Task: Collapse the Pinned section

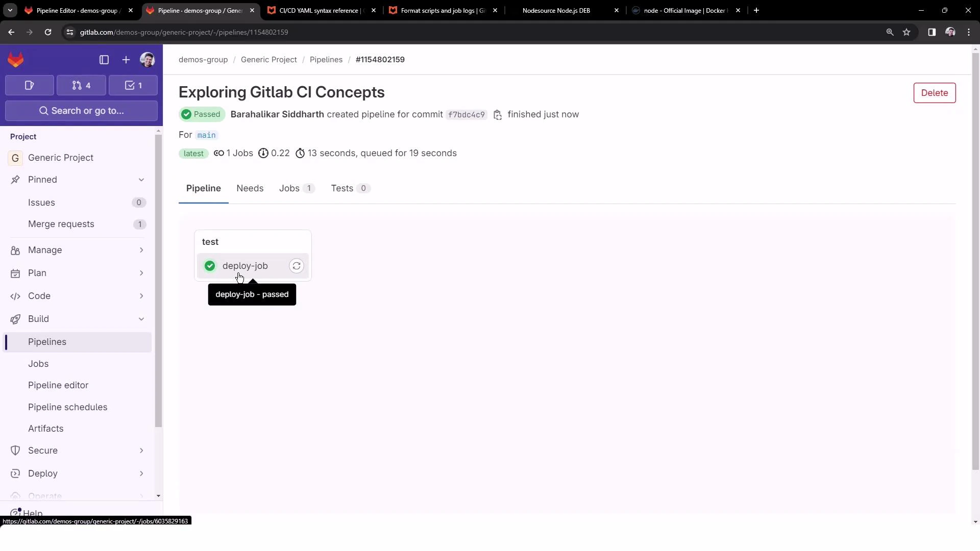Action: pyautogui.click(x=141, y=180)
